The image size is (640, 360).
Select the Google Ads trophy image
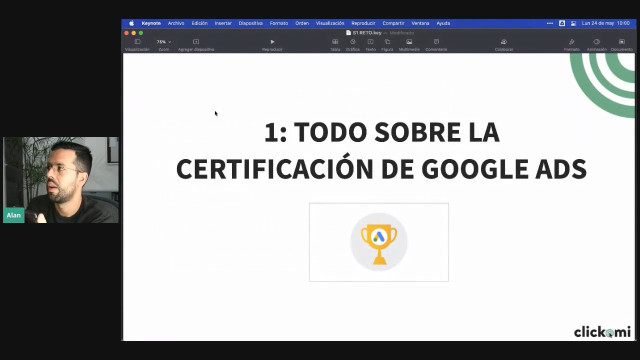pyautogui.click(x=379, y=242)
